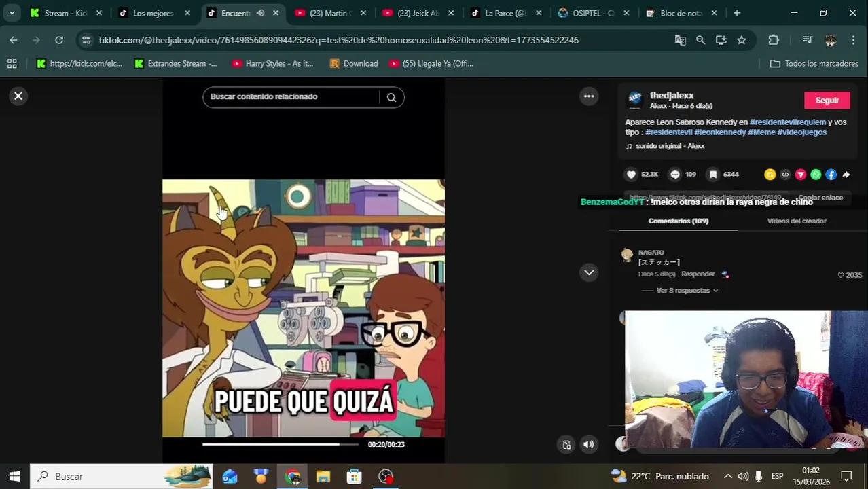Click the embed code share icon

coord(785,175)
